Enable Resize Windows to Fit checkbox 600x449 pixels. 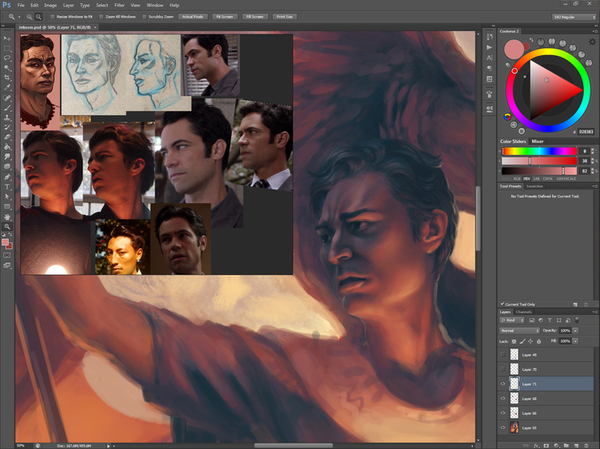point(50,17)
